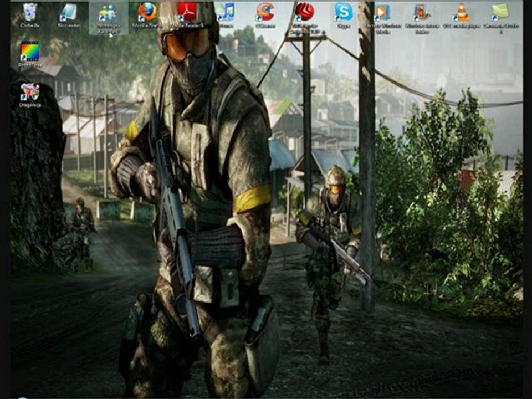Open the CCleaner shortcut

(x=265, y=15)
